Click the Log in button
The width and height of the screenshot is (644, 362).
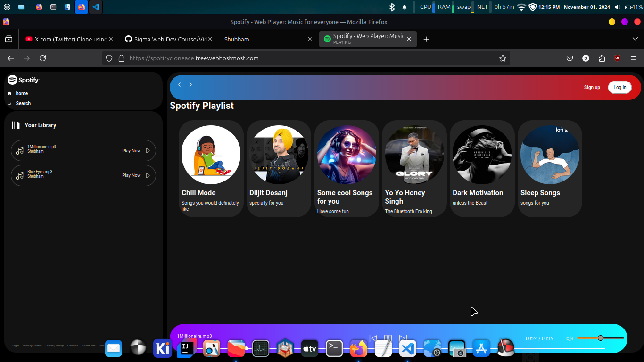click(x=620, y=87)
